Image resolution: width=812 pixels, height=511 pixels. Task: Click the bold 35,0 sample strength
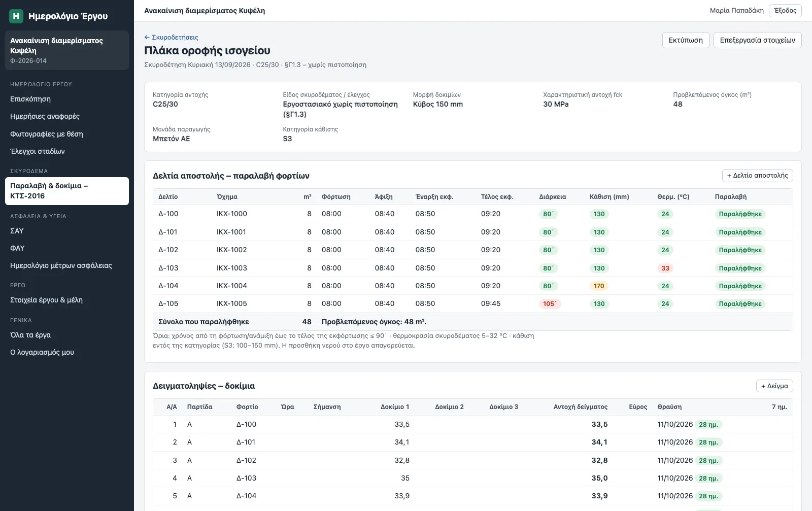tap(599, 479)
